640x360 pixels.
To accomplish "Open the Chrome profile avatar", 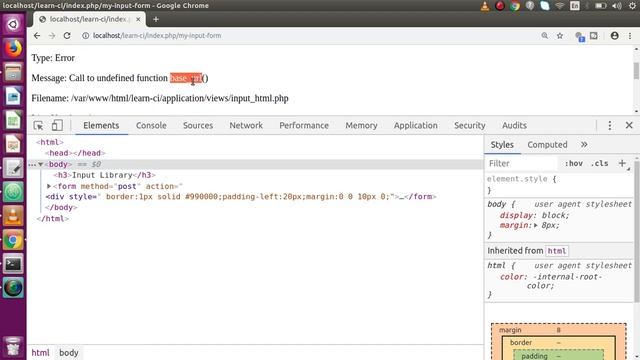I will (x=614, y=36).
